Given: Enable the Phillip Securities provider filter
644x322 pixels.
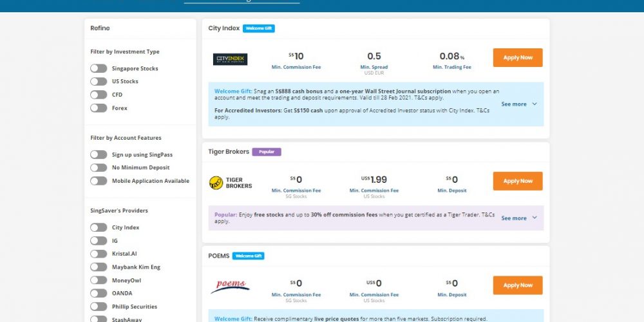Looking at the screenshot, I should pos(99,307).
